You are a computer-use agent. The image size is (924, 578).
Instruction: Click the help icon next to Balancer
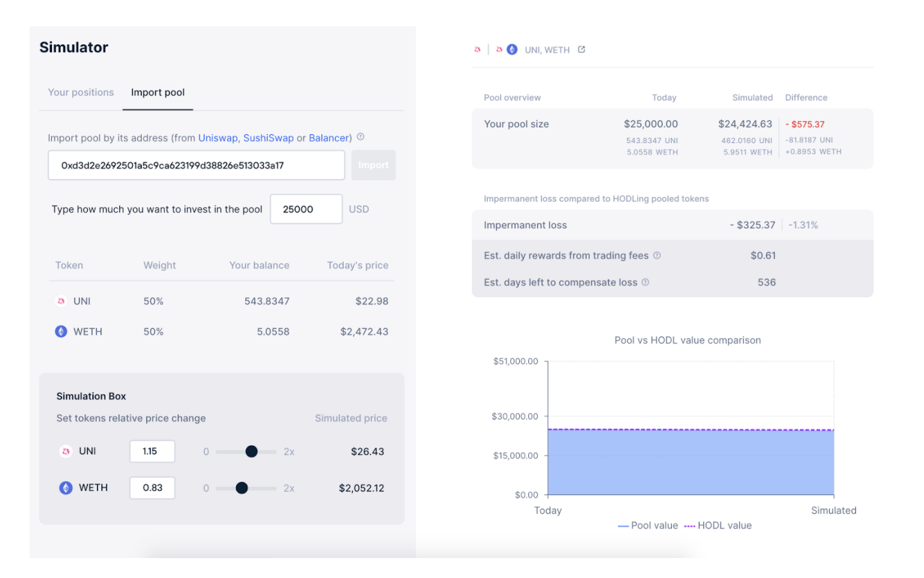coord(361,137)
